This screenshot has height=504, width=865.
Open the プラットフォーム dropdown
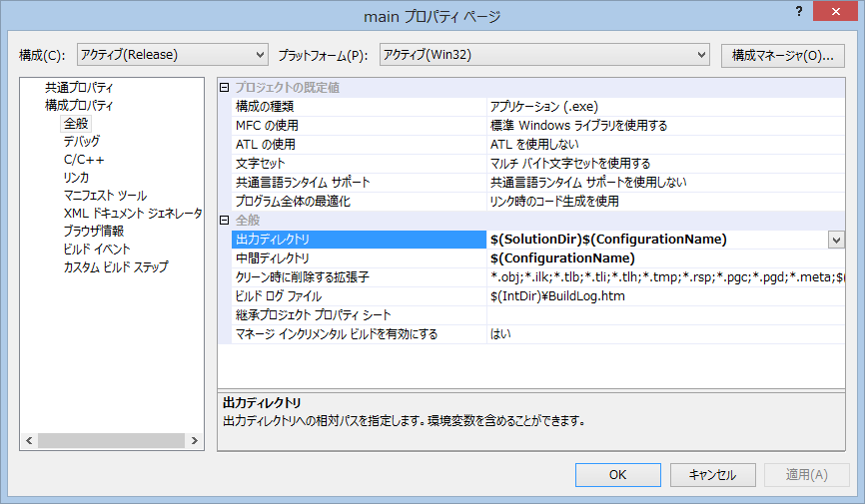click(543, 55)
